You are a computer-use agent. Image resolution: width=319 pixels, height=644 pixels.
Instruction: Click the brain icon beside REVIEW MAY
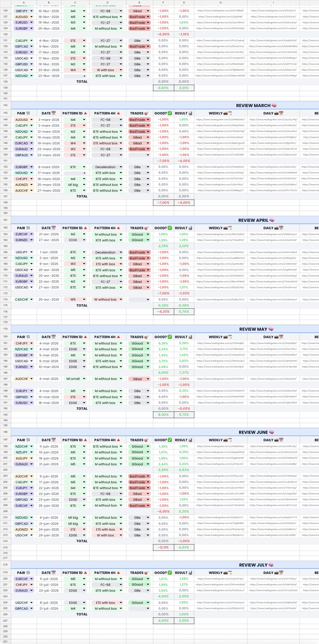click(271, 329)
